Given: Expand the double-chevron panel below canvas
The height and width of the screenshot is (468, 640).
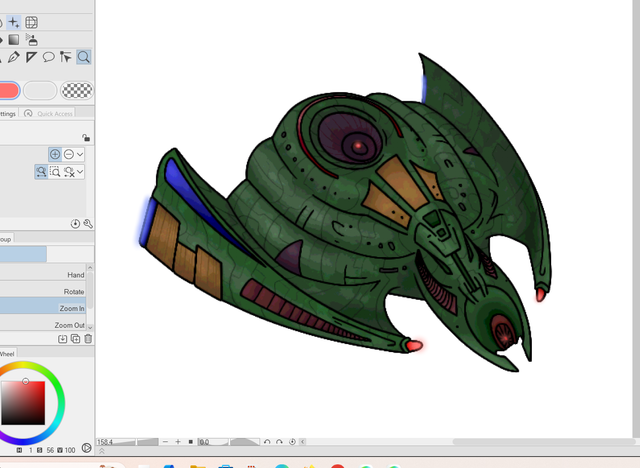Looking at the screenshot, I should point(101,451).
